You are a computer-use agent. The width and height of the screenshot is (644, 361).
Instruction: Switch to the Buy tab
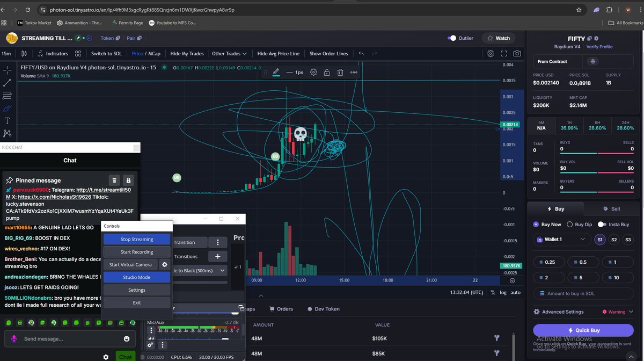[x=555, y=209]
